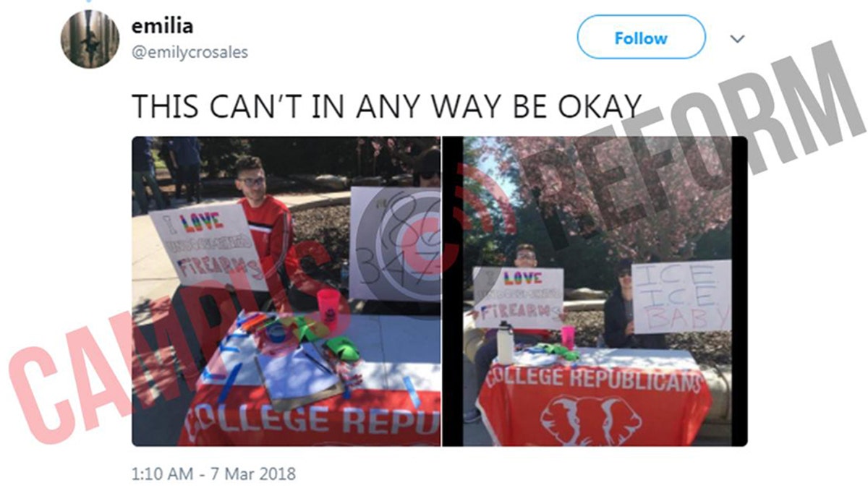Click the I LOVE FIREARMS sign in right photo
This screenshot has width=868, height=488.
518,297
